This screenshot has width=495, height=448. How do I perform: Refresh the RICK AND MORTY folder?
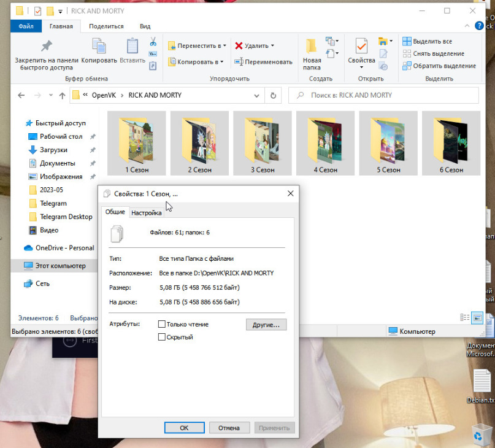pyautogui.click(x=273, y=95)
